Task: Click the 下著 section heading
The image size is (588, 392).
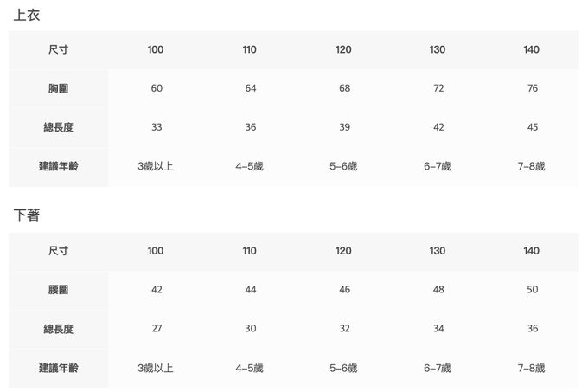Action: pos(27,215)
